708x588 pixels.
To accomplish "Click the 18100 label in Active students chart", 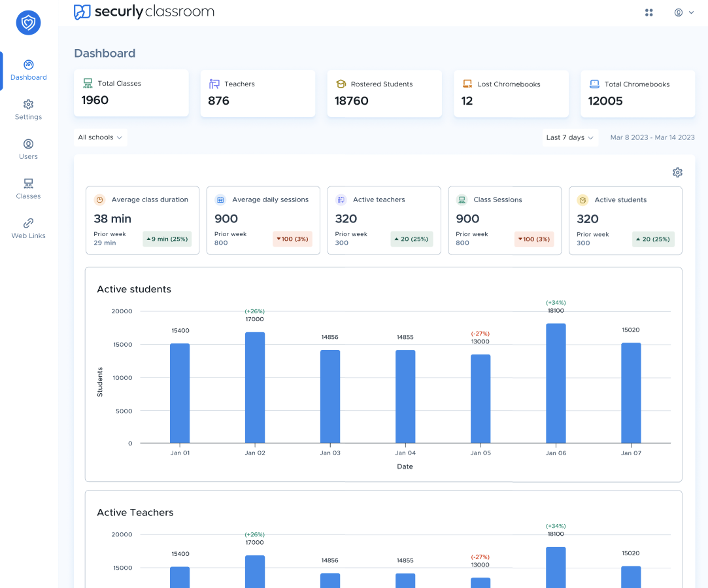I will tap(556, 311).
